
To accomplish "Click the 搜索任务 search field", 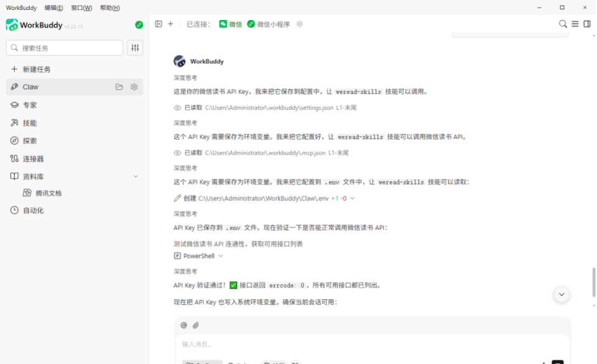I will point(64,48).
